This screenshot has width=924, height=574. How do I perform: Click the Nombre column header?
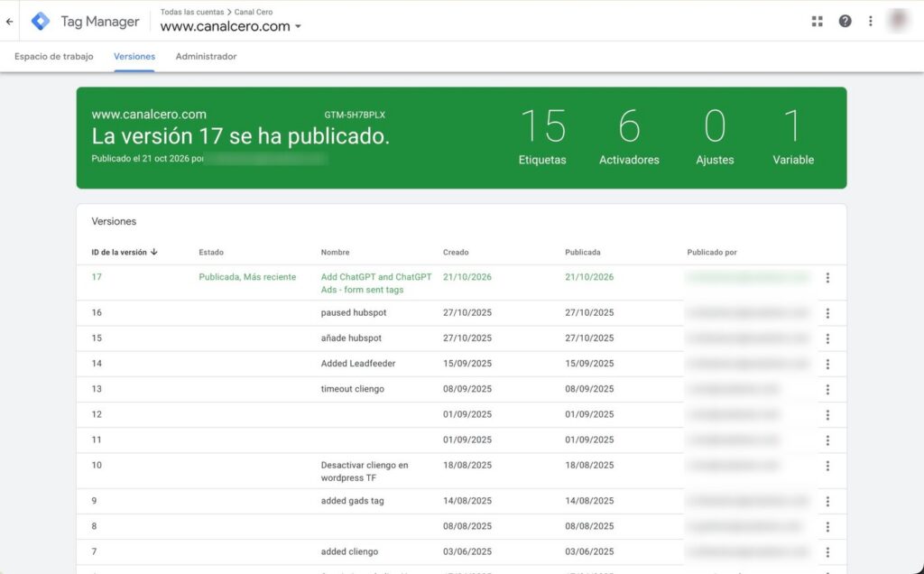336,252
